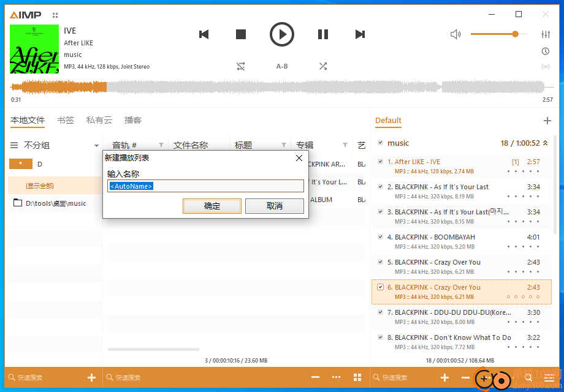Select track 3 As If It's Your Last(마지...

coord(462,216)
